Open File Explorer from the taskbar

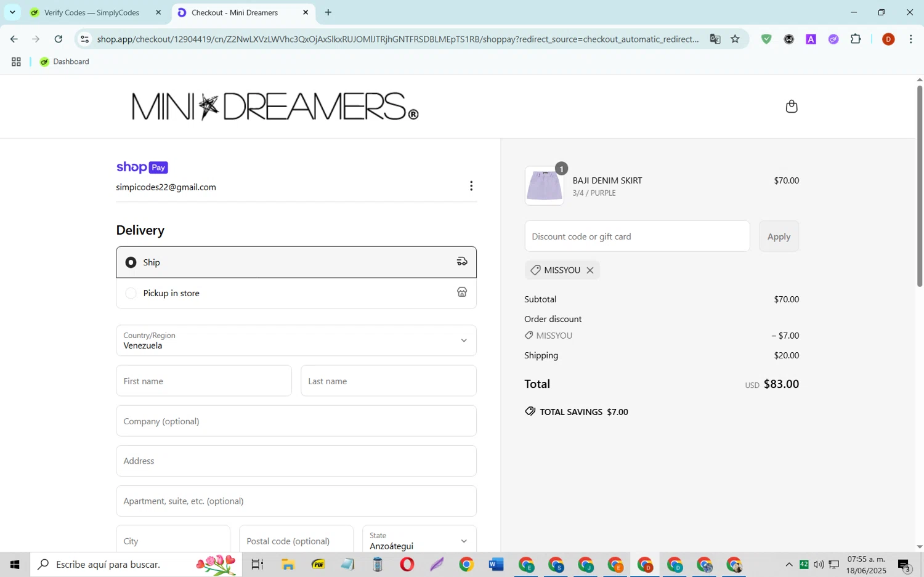coord(288,564)
